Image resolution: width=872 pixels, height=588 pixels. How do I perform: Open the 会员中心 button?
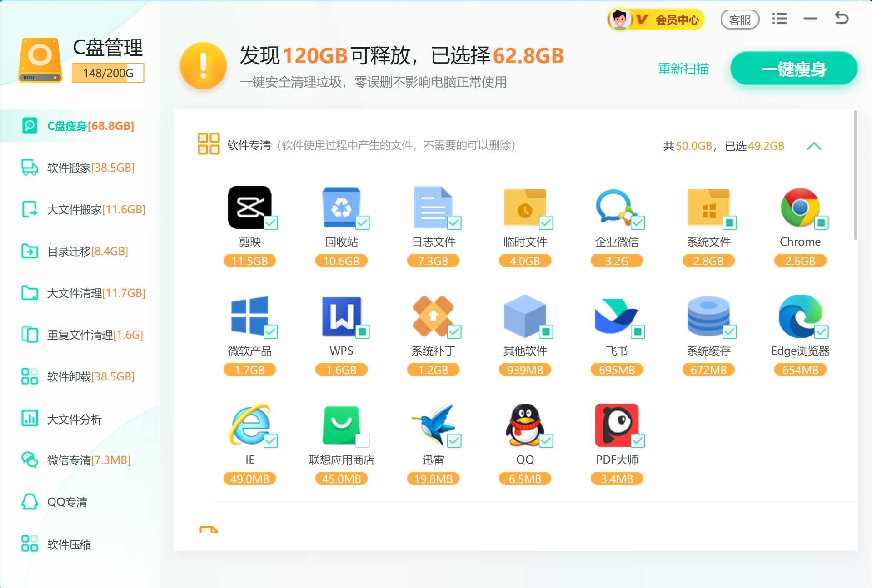[x=656, y=20]
